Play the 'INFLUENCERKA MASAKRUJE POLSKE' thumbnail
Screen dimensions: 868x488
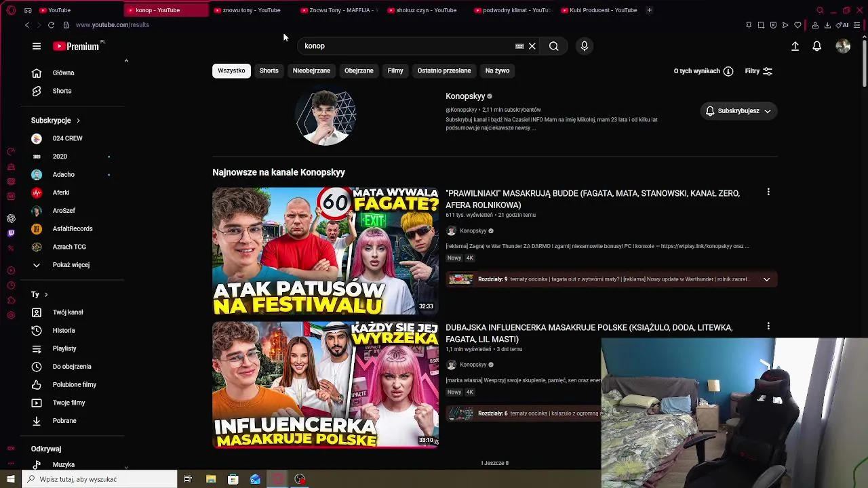(x=325, y=385)
